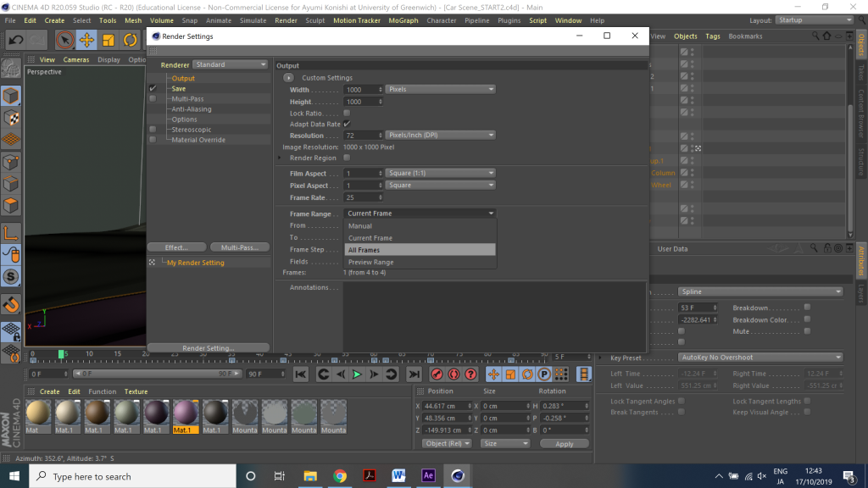Open the Film Aspect Square (1:1) dropdown
The image size is (868, 488).
click(440, 173)
